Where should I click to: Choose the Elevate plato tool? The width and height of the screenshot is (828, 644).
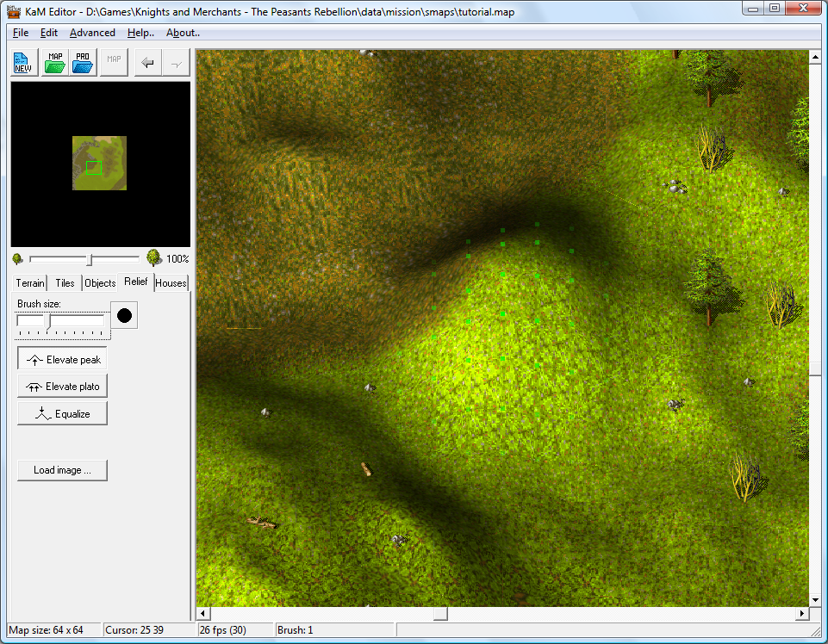[62, 387]
